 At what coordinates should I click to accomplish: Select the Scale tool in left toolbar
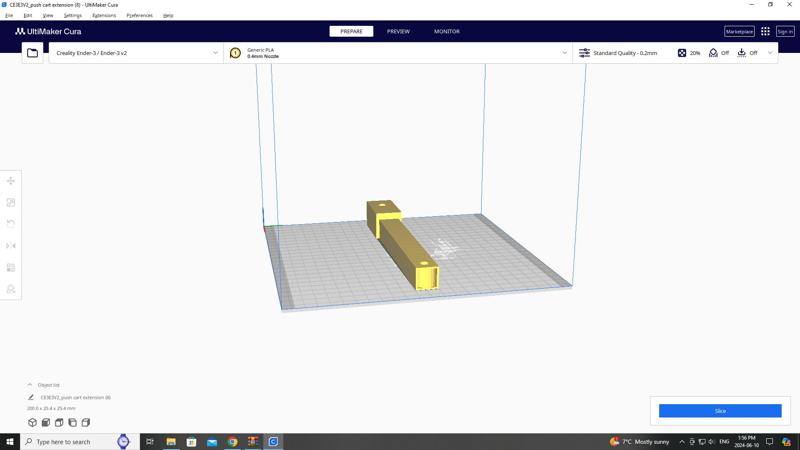coord(11,203)
